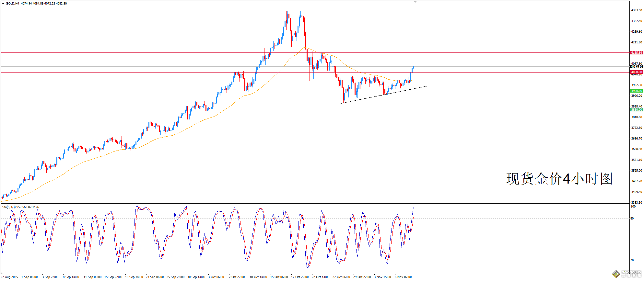
Task: Click the 100 level on stochastic scale
Action: [x=633, y=207]
